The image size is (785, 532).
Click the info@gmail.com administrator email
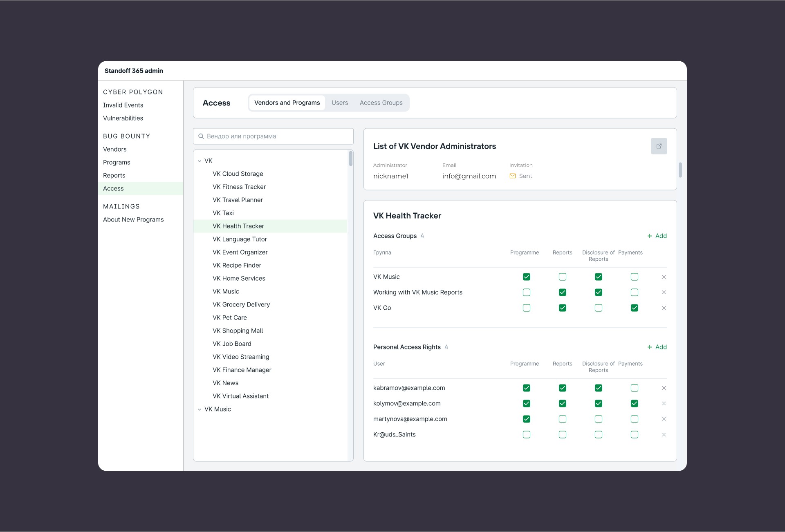pos(469,176)
